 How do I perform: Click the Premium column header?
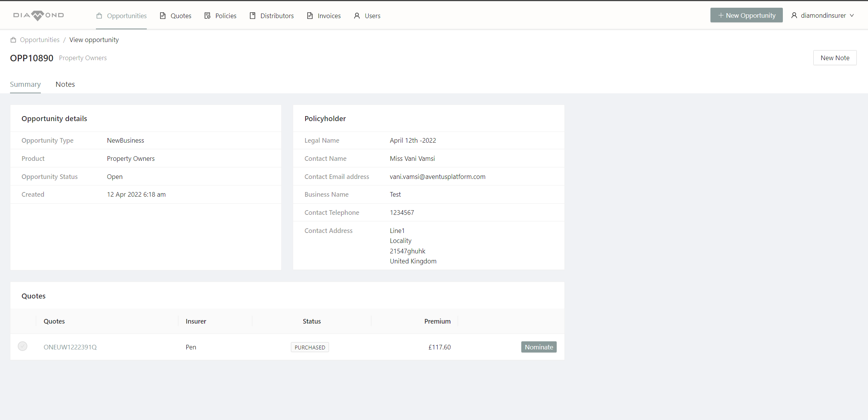coord(437,321)
